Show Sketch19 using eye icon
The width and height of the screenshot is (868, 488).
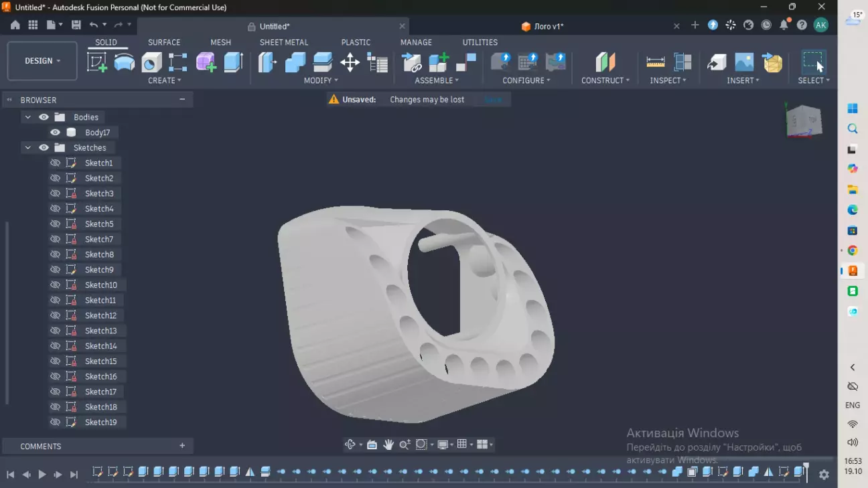point(56,422)
